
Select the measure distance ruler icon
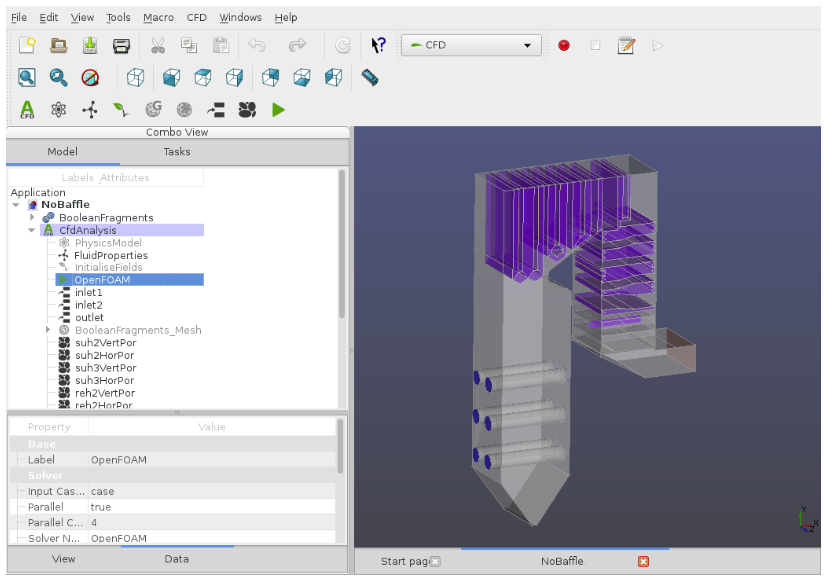click(369, 77)
